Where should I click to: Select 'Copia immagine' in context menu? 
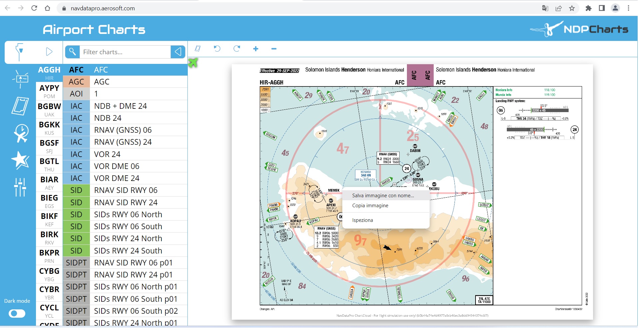370,206
